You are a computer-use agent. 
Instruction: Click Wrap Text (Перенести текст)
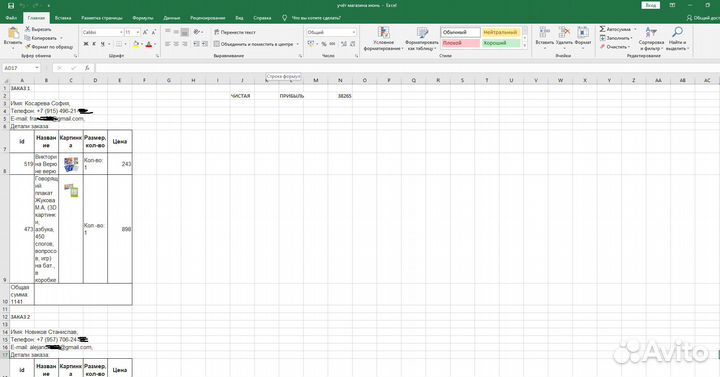click(x=235, y=32)
